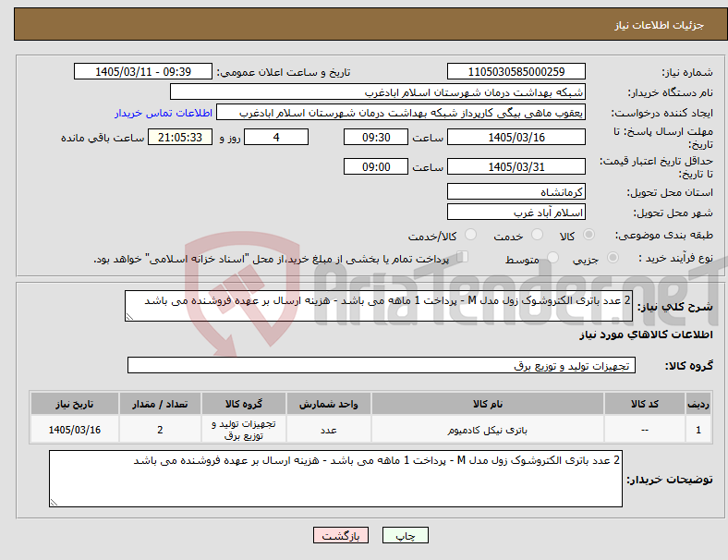Click the توضیحات خریدار notes textarea
The width and height of the screenshot is (728, 560).
(x=335, y=479)
